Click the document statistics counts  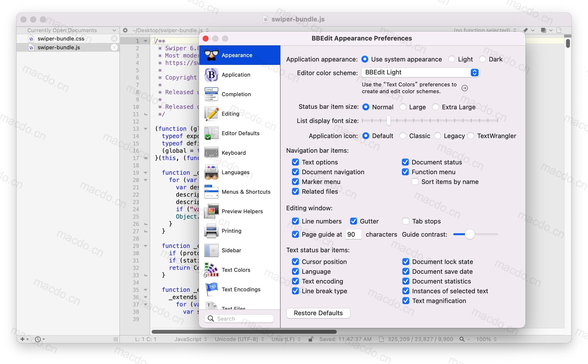pyautogui.click(x=420, y=339)
